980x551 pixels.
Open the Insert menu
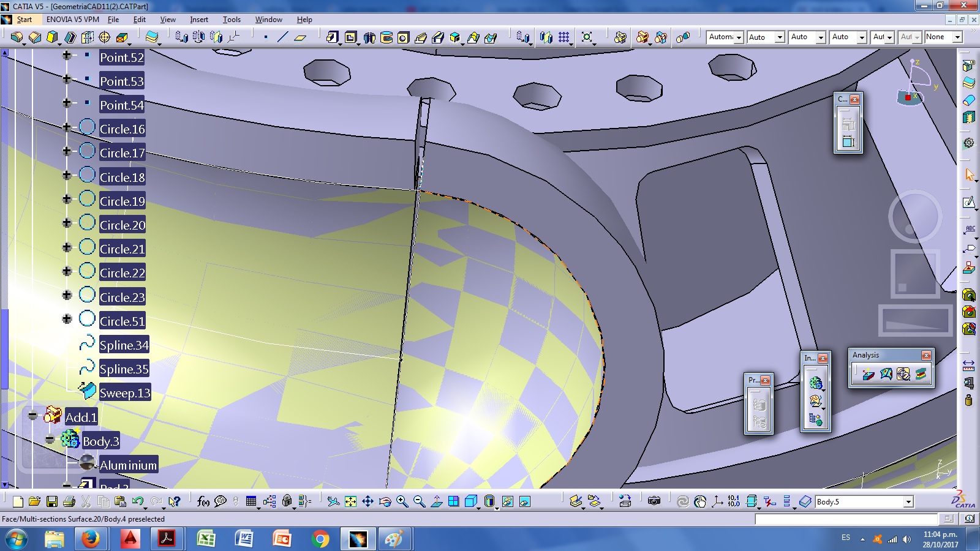coord(198,19)
